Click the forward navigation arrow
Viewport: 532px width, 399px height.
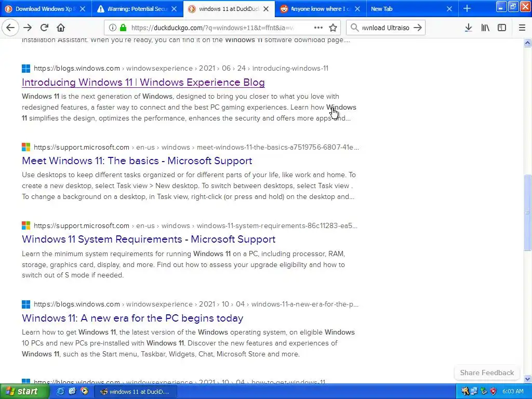[28, 28]
